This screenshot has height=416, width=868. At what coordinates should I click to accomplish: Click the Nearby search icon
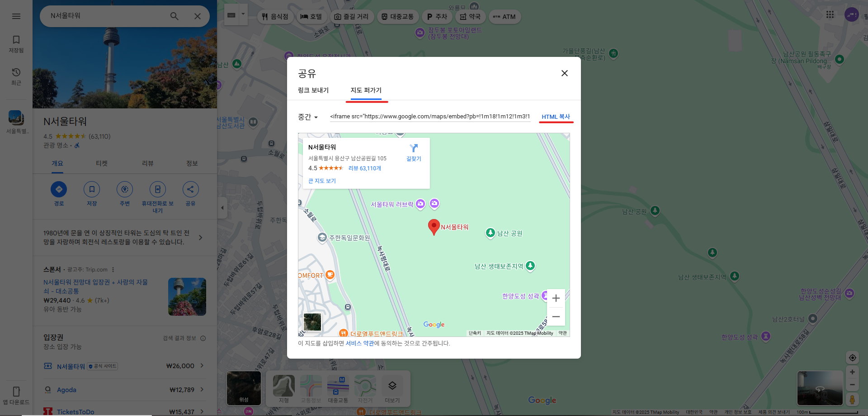pos(125,189)
